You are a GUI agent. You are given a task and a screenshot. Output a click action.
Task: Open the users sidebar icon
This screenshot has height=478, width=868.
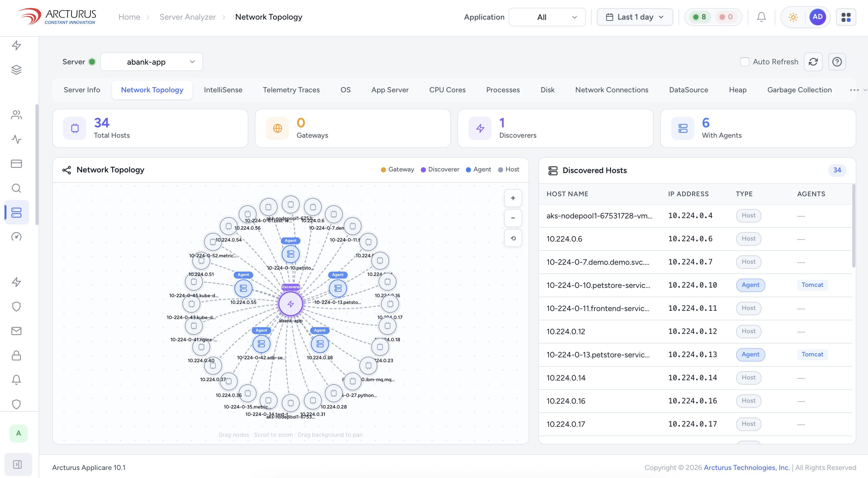point(16,115)
